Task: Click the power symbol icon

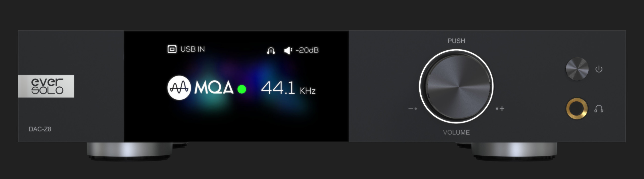Action: point(599,69)
